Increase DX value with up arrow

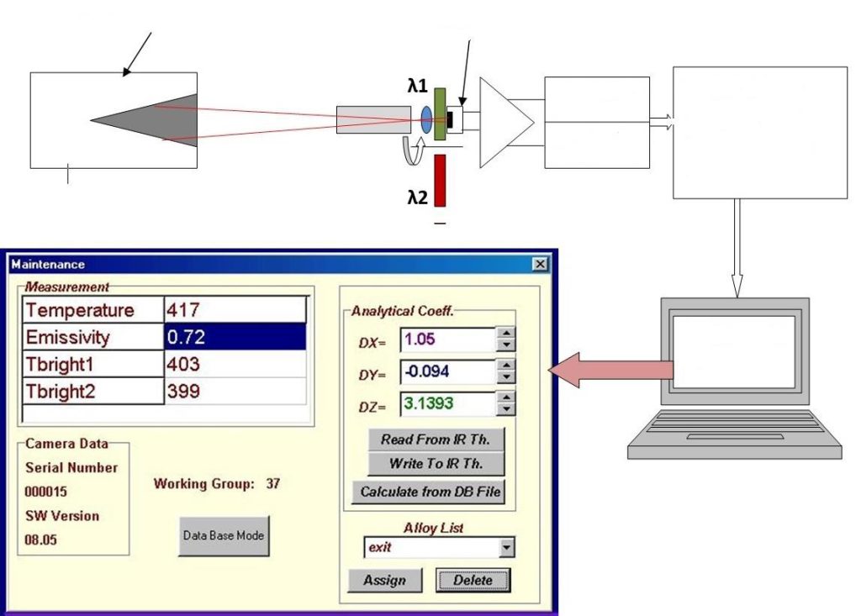point(506,334)
